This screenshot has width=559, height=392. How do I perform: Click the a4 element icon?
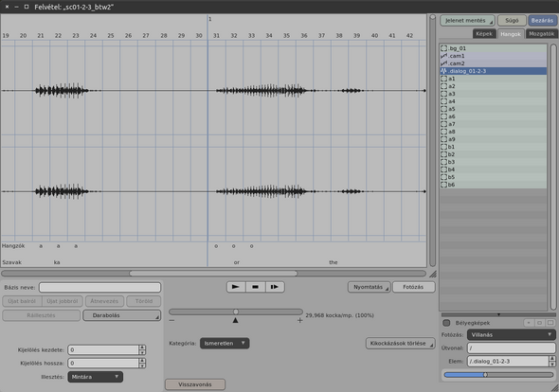tap(443, 101)
